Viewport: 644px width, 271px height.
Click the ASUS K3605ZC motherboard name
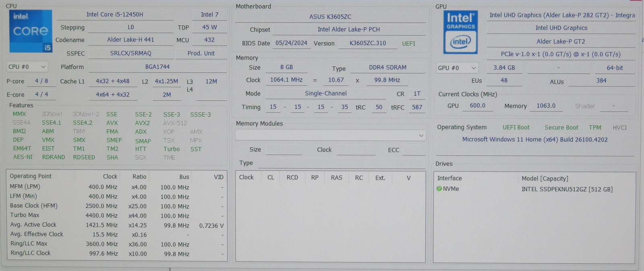[330, 16]
